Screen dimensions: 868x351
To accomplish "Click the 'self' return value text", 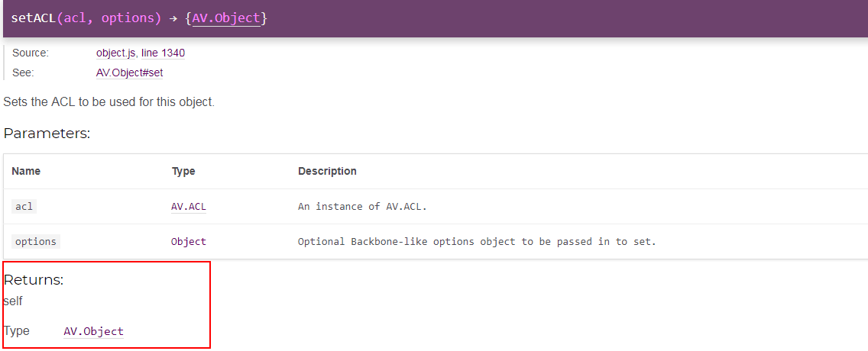I will click(x=13, y=302).
